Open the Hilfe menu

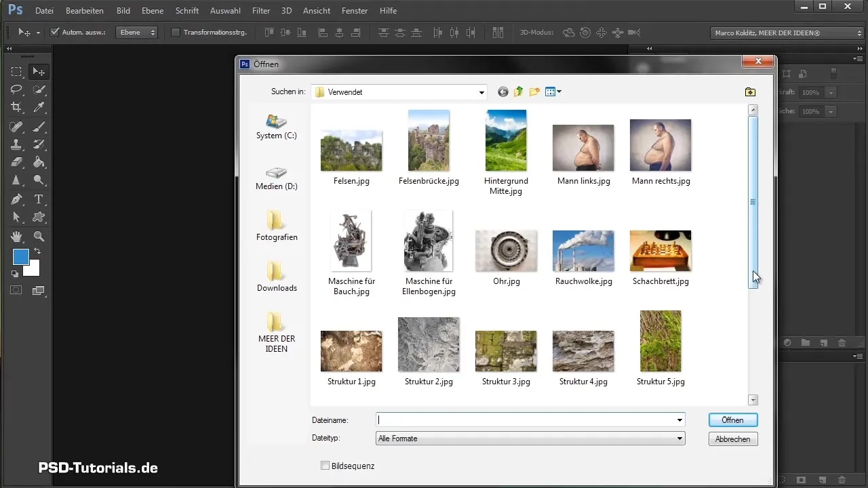tap(389, 11)
